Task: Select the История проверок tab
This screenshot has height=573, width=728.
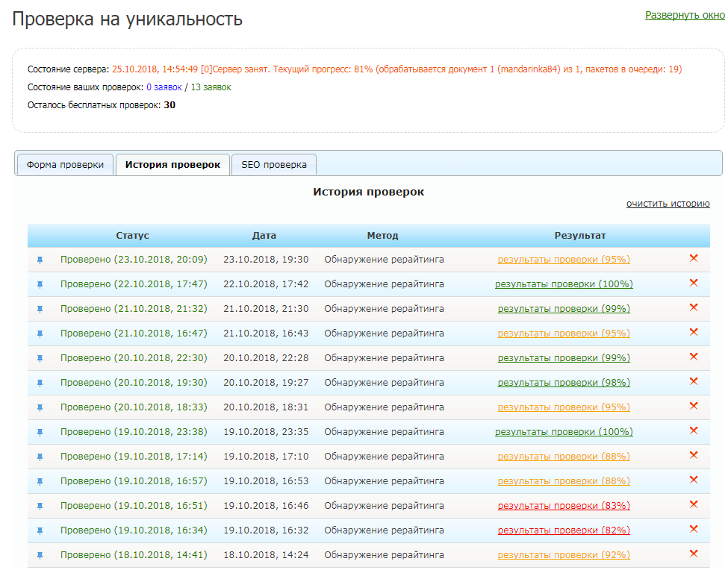Action: (172, 165)
